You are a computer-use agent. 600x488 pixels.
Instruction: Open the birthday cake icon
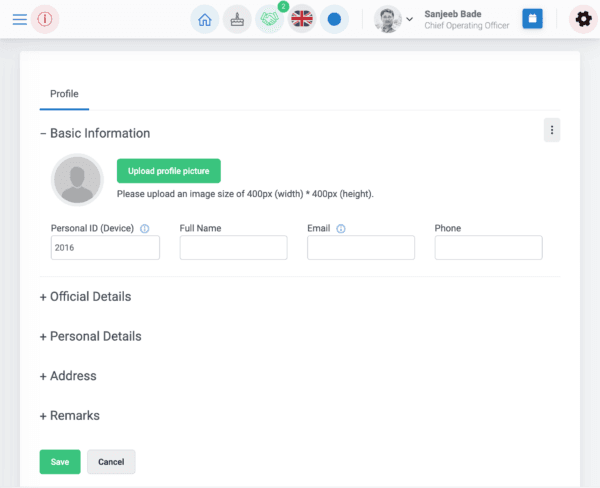point(237,19)
